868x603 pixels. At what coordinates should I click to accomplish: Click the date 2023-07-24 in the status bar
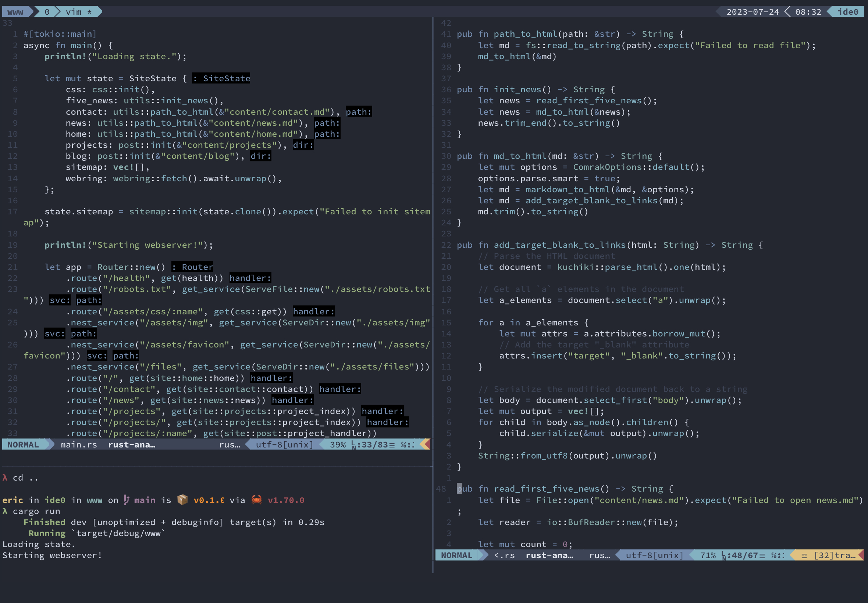pyautogui.click(x=753, y=11)
